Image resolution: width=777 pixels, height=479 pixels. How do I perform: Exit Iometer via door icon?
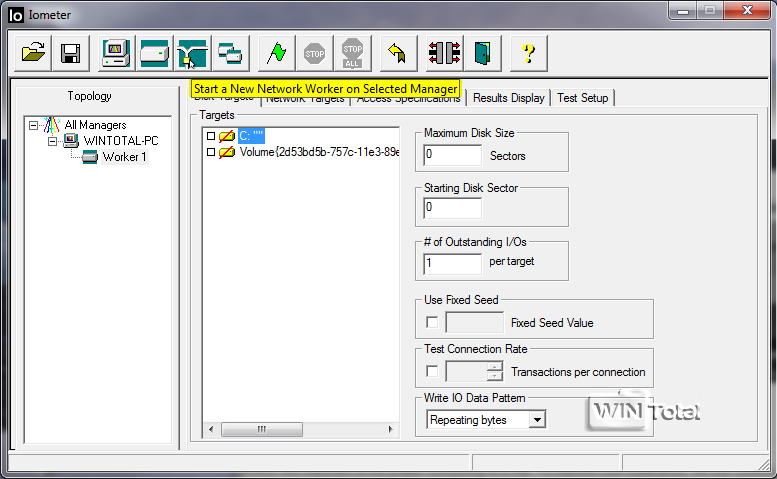[x=483, y=53]
